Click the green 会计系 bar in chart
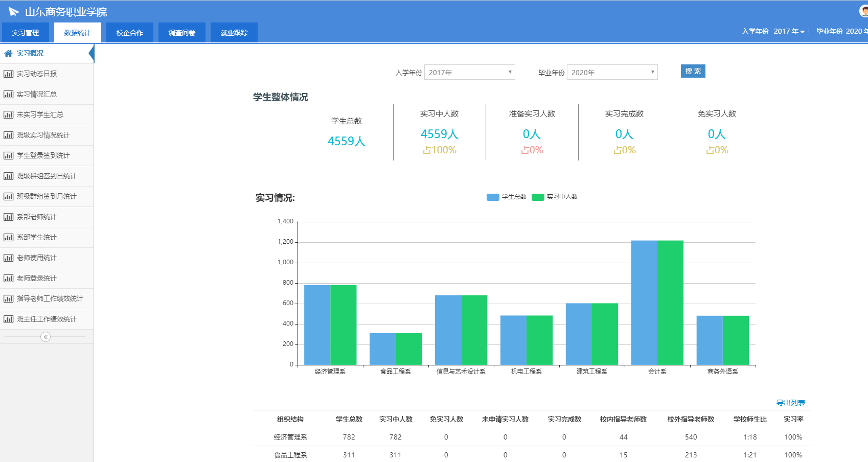 coord(670,303)
